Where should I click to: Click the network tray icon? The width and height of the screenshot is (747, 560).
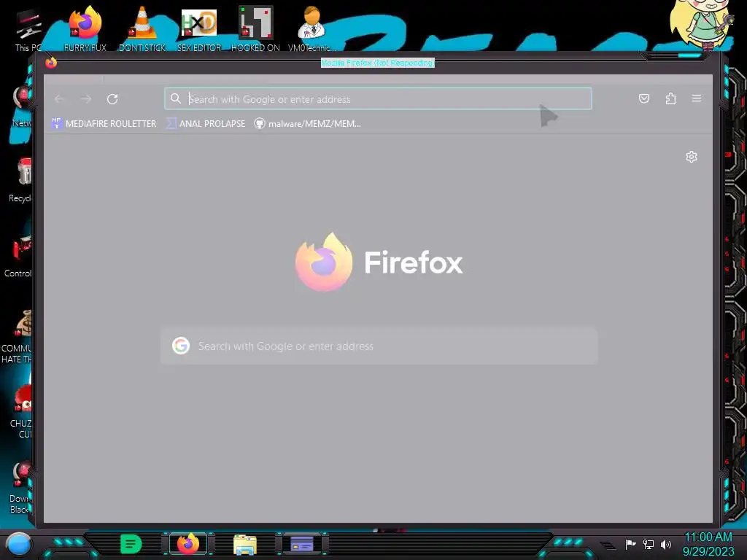[x=649, y=544]
